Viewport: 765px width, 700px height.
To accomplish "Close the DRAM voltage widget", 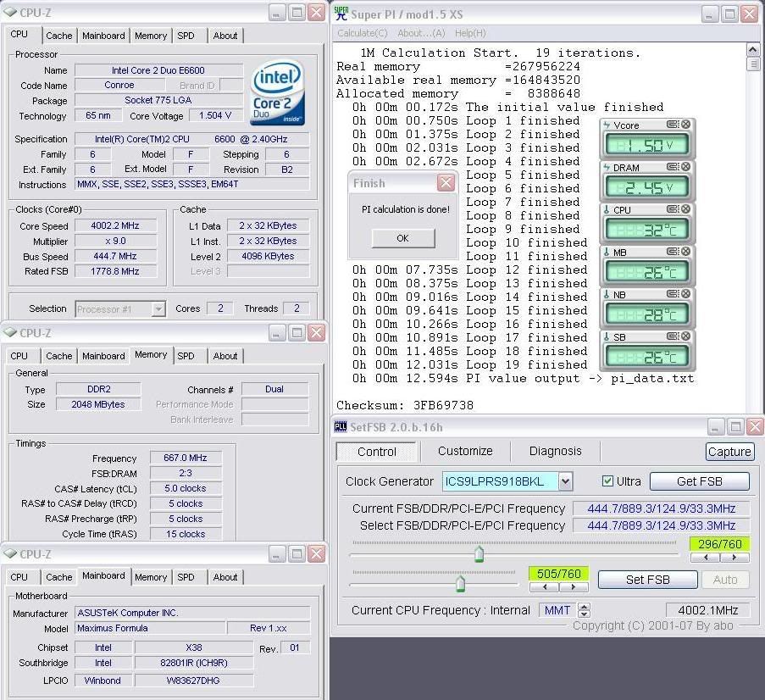I will click(685, 167).
